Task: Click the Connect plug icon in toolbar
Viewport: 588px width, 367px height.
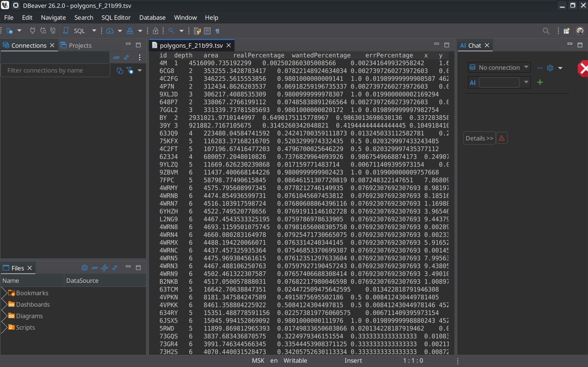Action: coord(33,31)
